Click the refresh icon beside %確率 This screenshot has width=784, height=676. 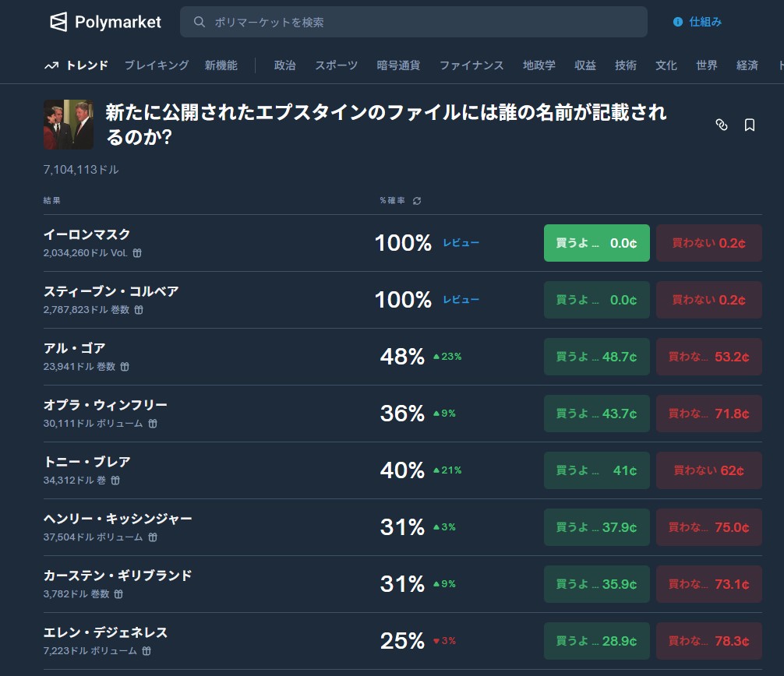(417, 201)
